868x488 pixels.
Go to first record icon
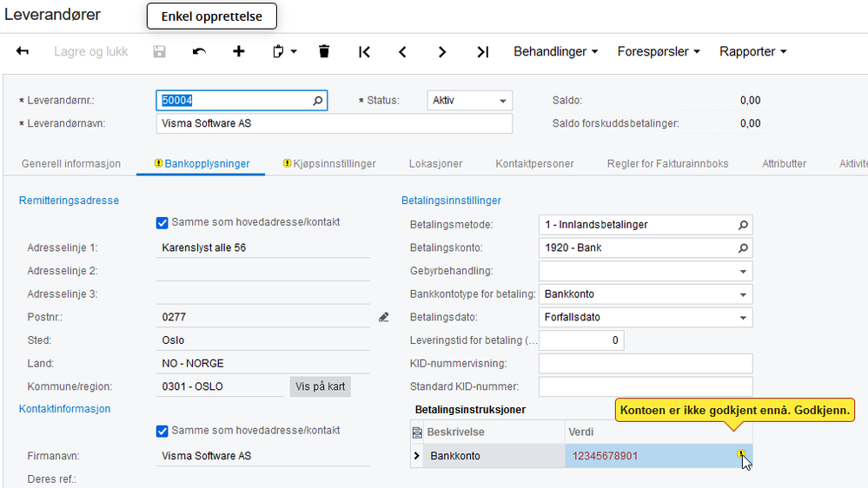coord(364,51)
